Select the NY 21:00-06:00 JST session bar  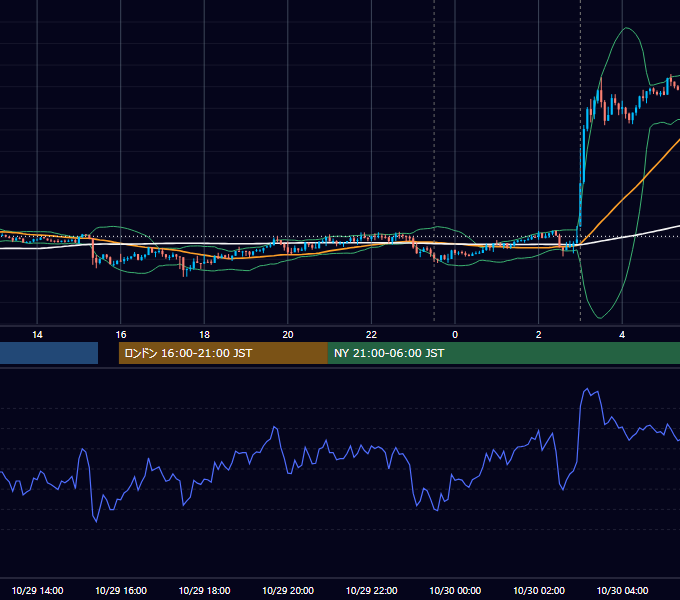click(x=503, y=353)
